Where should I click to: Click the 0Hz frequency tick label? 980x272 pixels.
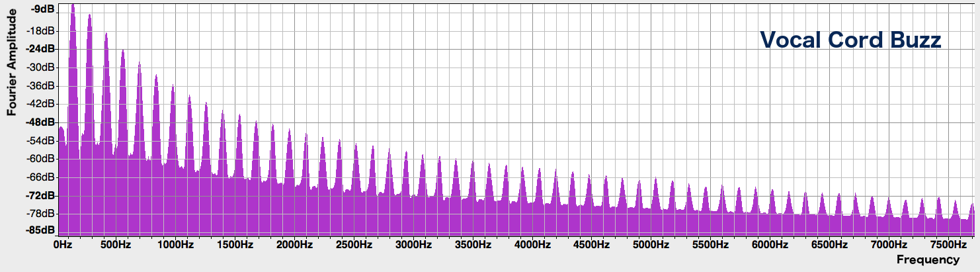62,245
